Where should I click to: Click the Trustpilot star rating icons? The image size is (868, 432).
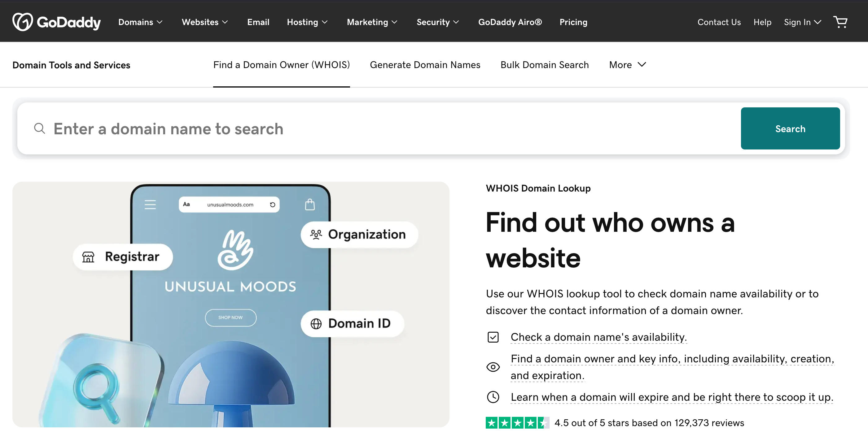pyautogui.click(x=517, y=423)
